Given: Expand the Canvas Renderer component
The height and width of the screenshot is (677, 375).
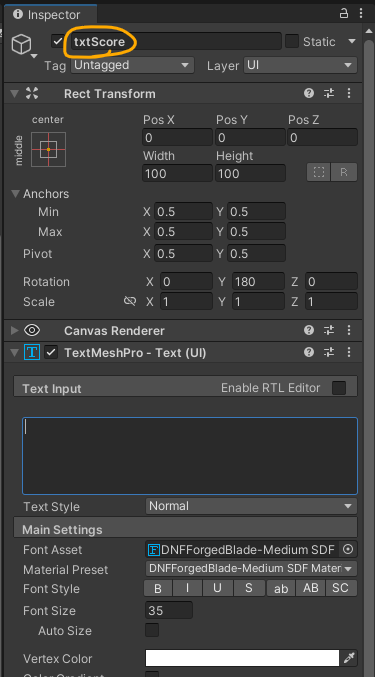Looking at the screenshot, I should 15,331.
